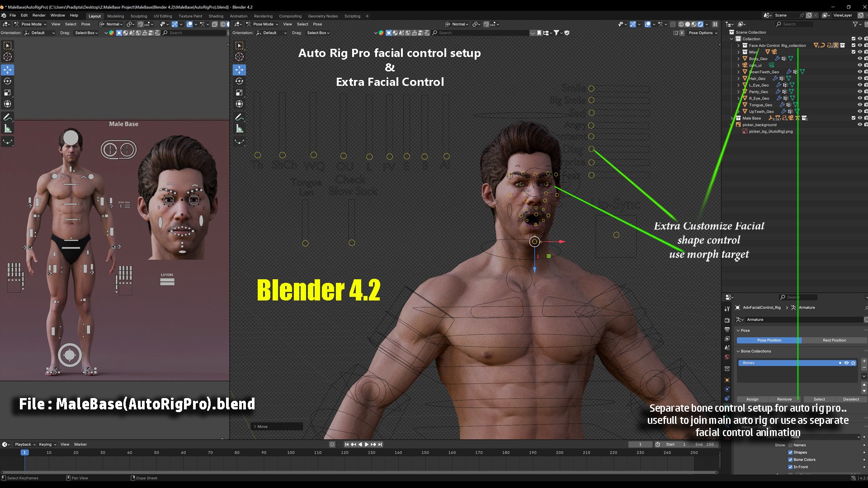Click the Assign button for bone collections
Image resolution: width=868 pixels, height=488 pixels.
[x=752, y=399]
